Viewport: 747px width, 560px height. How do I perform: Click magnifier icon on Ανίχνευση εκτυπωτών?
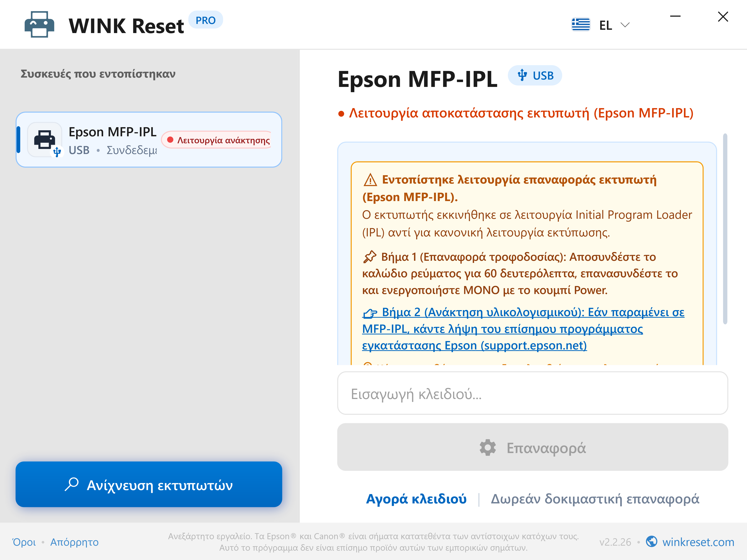(72, 484)
